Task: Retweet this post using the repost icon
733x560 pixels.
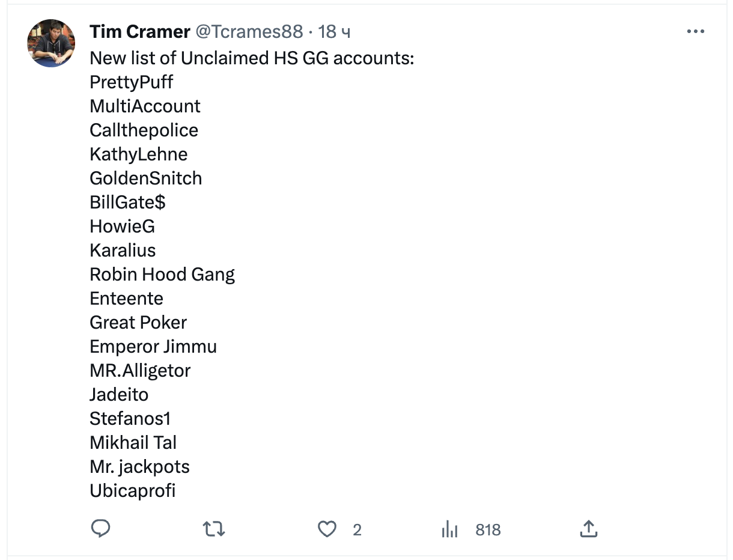Action: (x=213, y=529)
